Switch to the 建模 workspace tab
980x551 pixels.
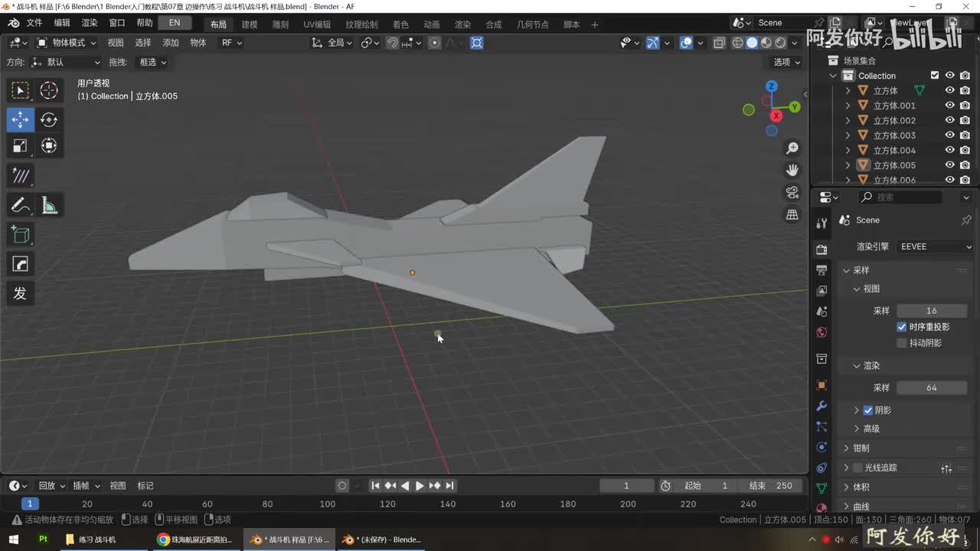(x=250, y=24)
